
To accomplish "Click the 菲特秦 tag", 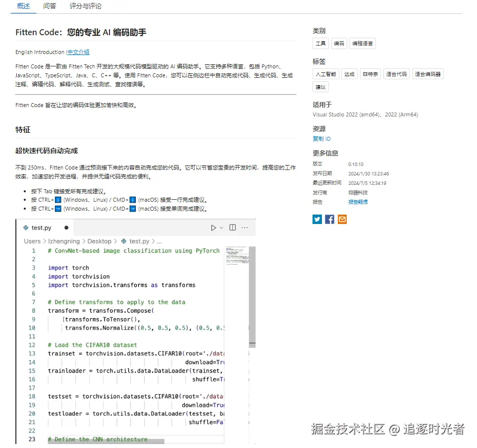I will click(x=370, y=74).
